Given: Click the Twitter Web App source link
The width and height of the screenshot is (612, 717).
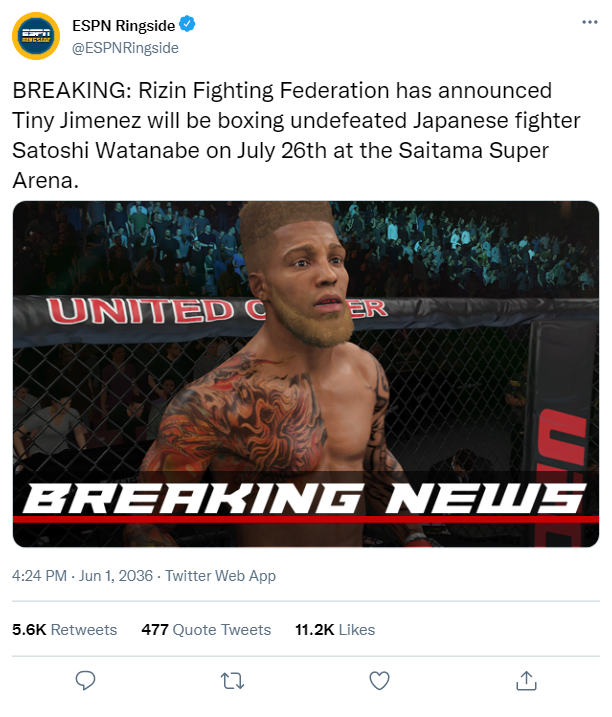Looking at the screenshot, I should point(220,575).
